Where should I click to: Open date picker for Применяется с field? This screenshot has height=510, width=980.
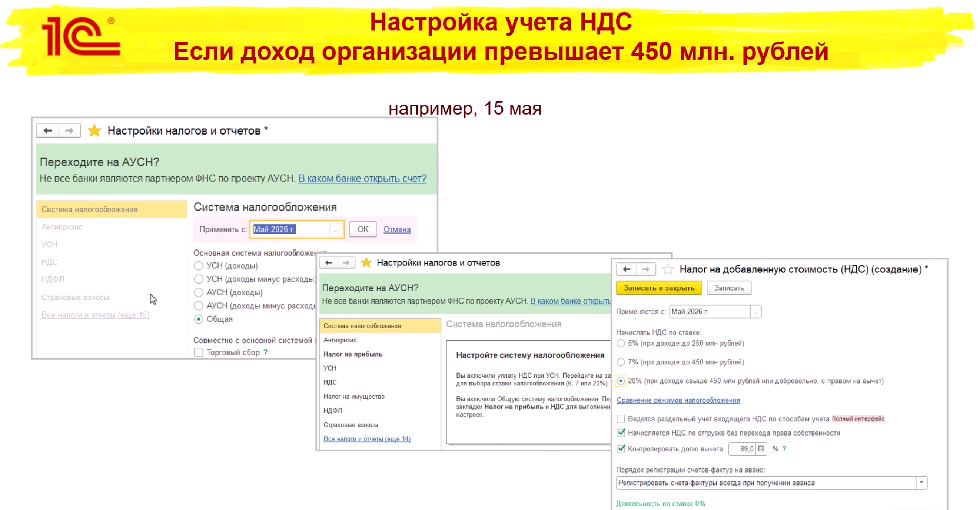[x=755, y=312]
